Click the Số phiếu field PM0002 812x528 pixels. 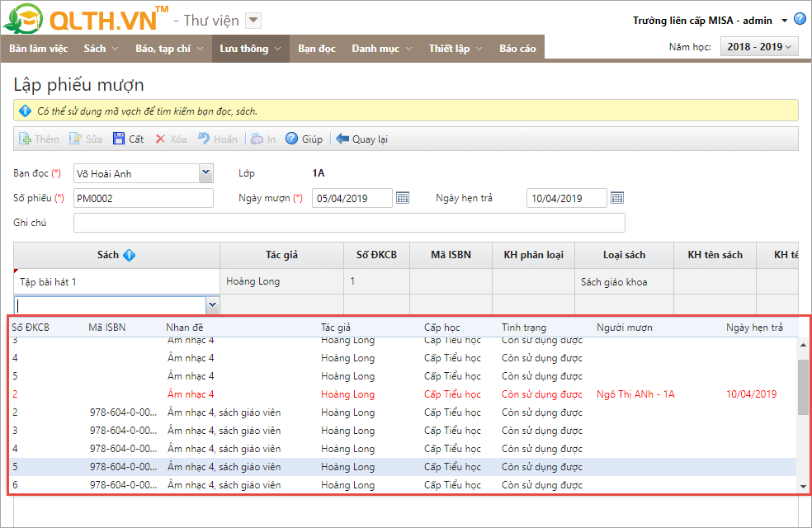(x=143, y=198)
